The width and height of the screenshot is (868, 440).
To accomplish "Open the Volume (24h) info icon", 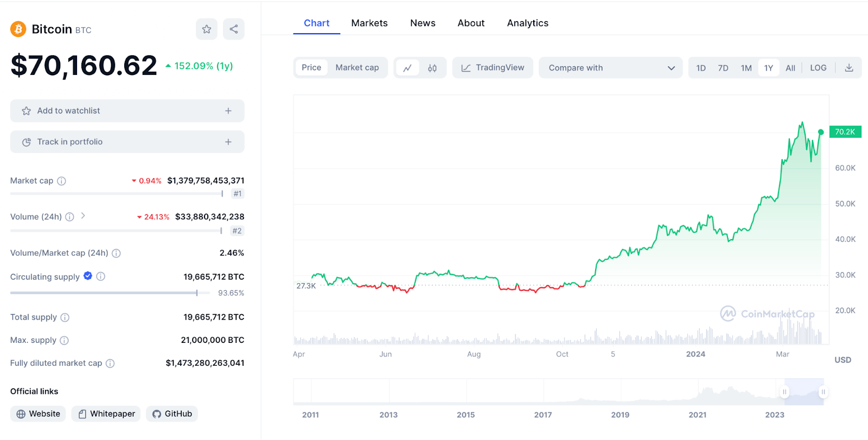I will tap(69, 216).
